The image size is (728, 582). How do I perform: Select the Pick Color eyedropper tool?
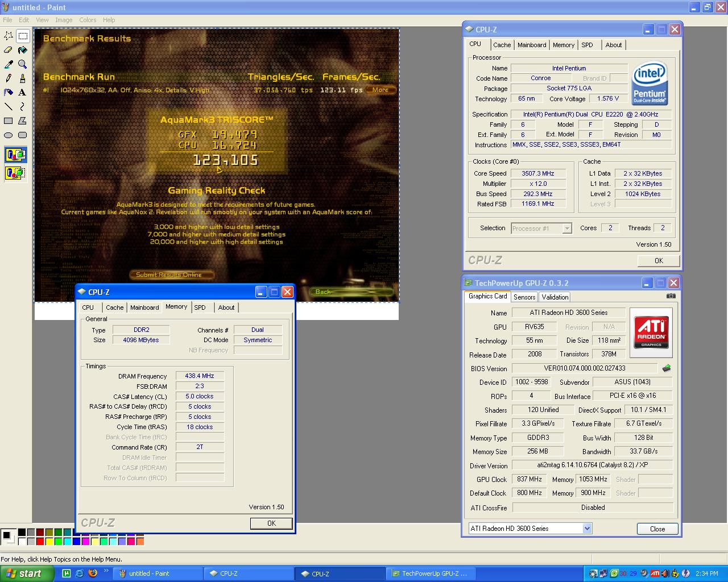tap(9, 64)
